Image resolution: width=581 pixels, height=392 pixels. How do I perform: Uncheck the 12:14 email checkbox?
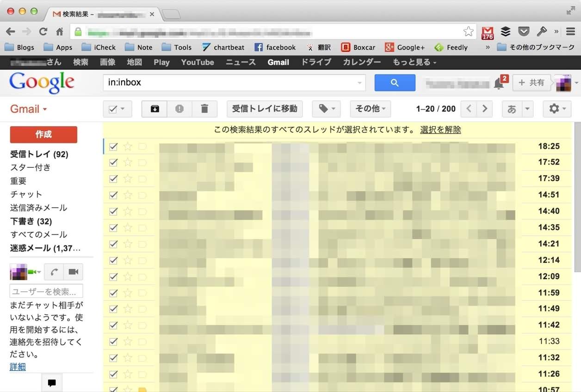click(x=113, y=260)
